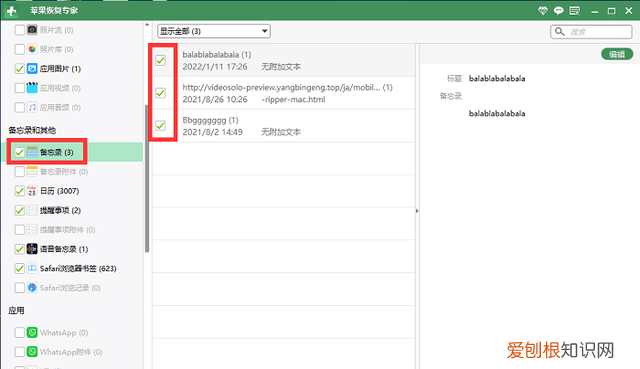Select the balablabalabala (1) note row
Image resolution: width=640 pixels, height=369 pixels.
pyautogui.click(x=284, y=60)
